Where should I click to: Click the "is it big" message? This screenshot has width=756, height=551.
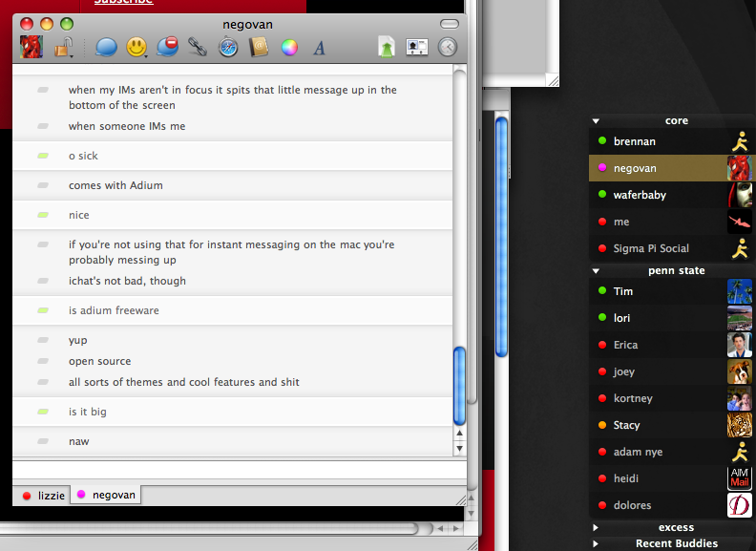pos(87,412)
